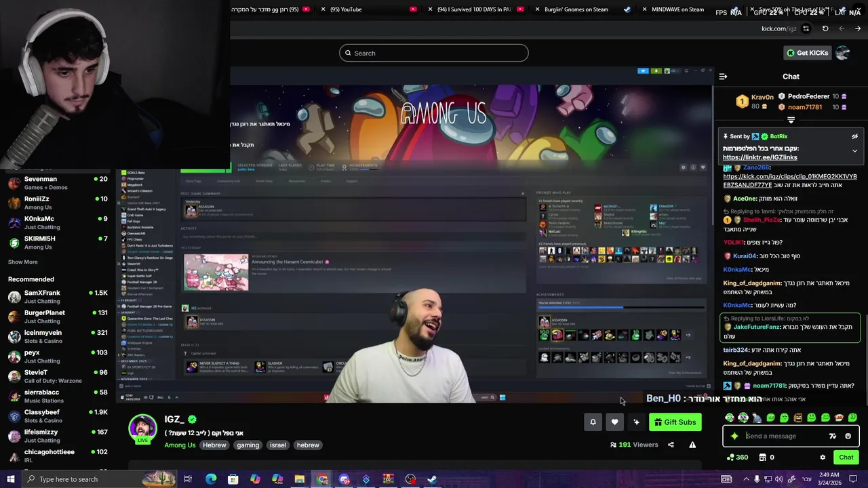Click the notification bell icon below stream
The image size is (868, 488).
(x=593, y=422)
